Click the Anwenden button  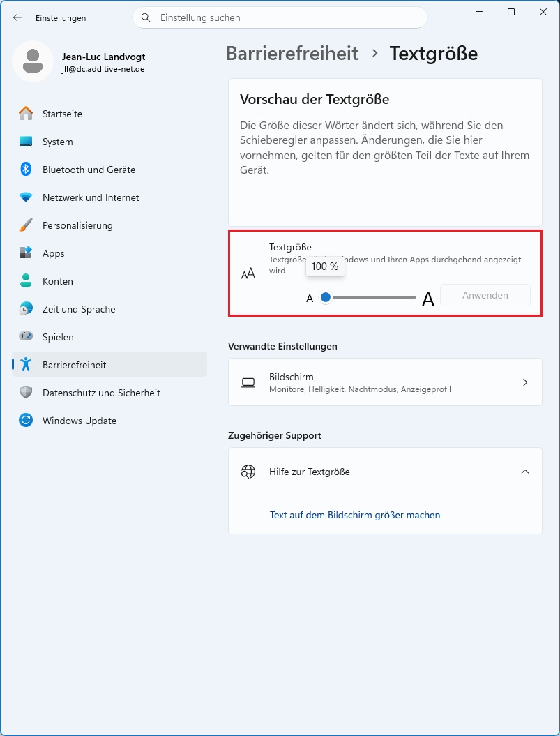[x=485, y=295]
